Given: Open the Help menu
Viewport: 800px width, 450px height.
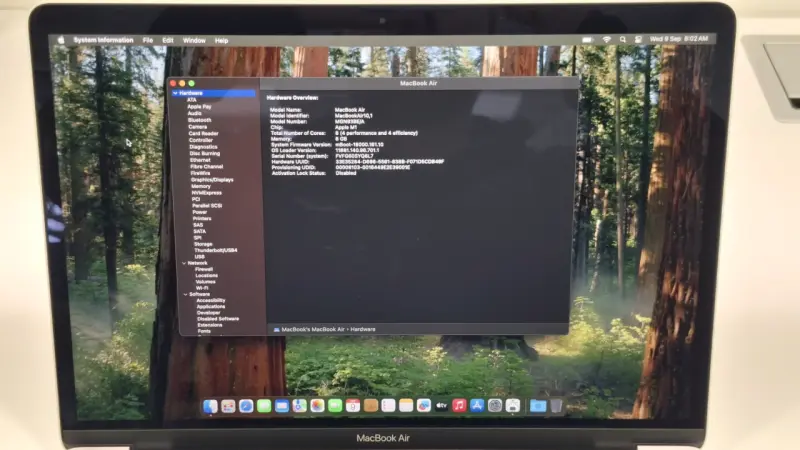Looking at the screenshot, I should 221,40.
